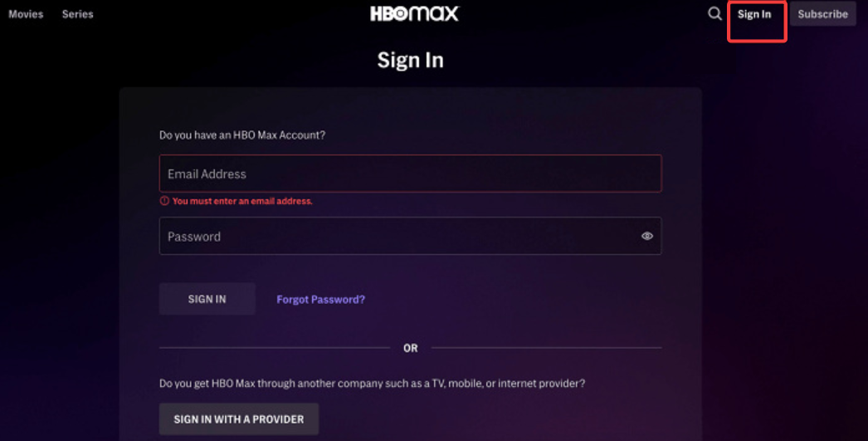
Task: Choose SIGN IN WITH A PROVIDER
Action: click(239, 419)
